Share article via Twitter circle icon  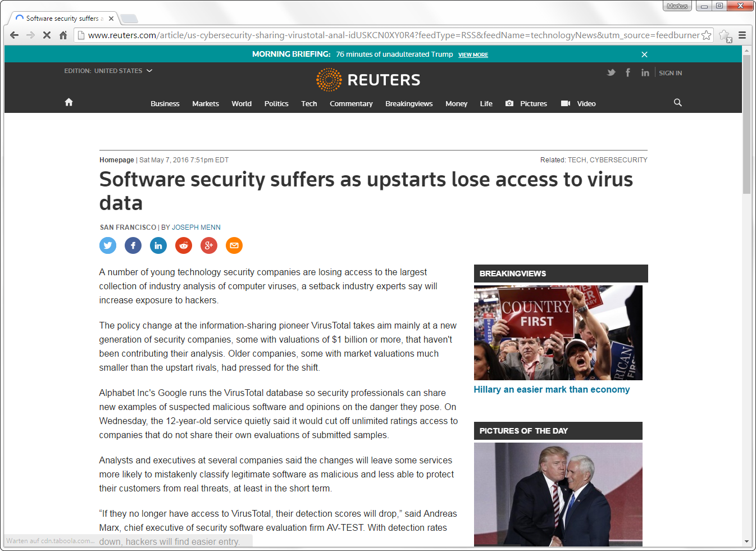[x=108, y=245]
